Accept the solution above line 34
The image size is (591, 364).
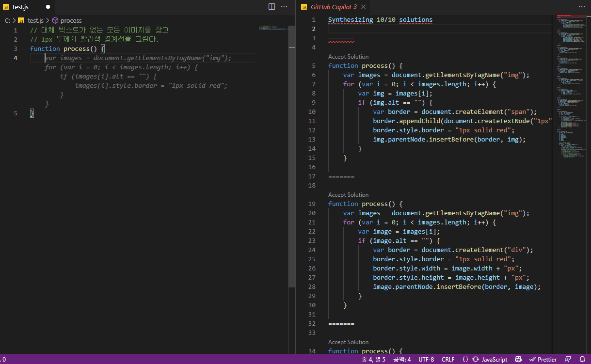[348, 342]
